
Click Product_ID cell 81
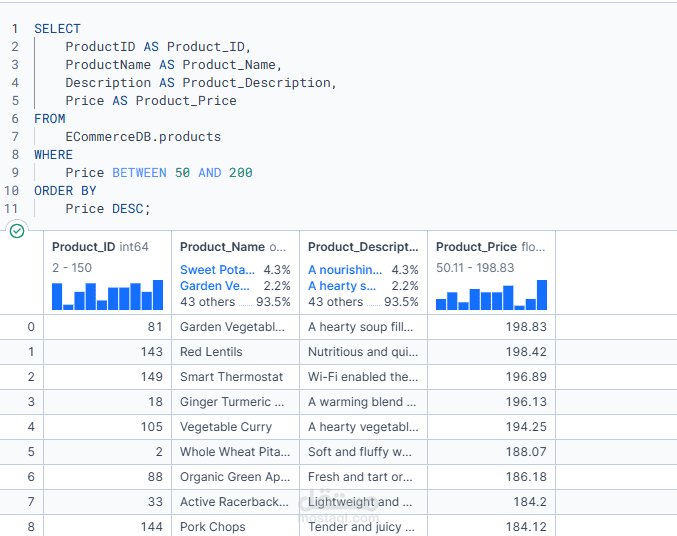coord(155,327)
